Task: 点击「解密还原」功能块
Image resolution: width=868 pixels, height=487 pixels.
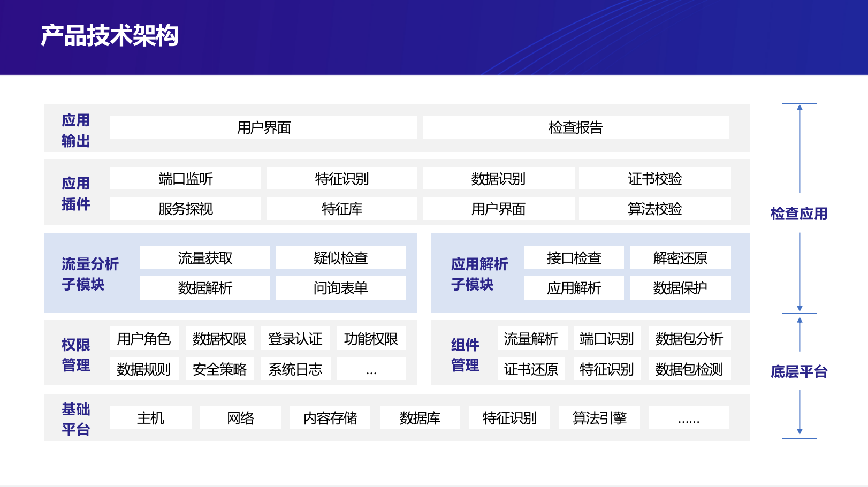Action: tap(681, 258)
